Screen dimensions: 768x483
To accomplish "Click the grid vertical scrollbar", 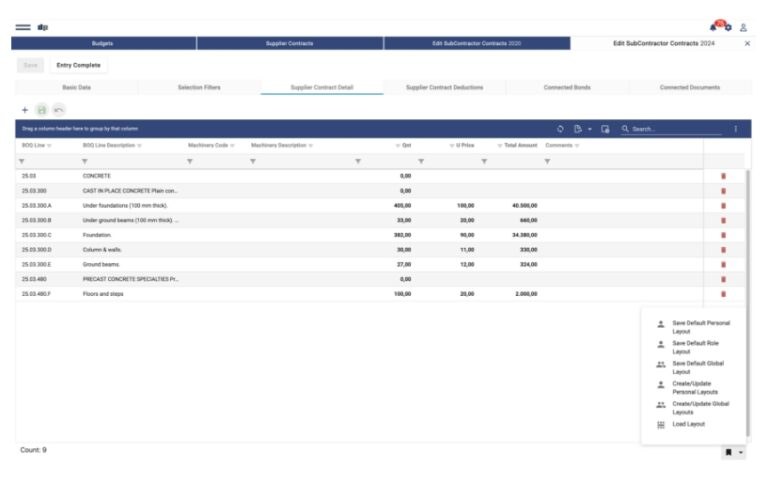I will (x=747, y=302).
